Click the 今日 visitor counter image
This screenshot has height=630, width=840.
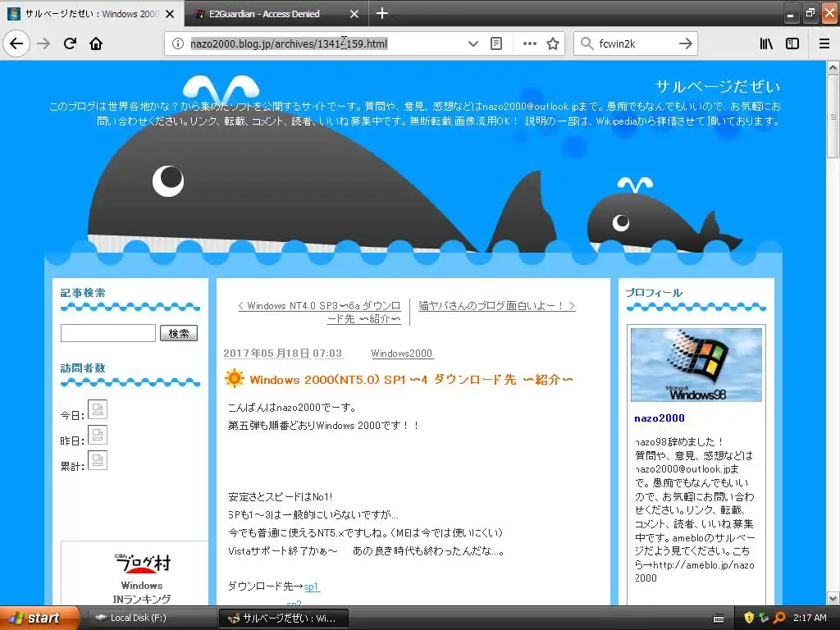[97, 410]
